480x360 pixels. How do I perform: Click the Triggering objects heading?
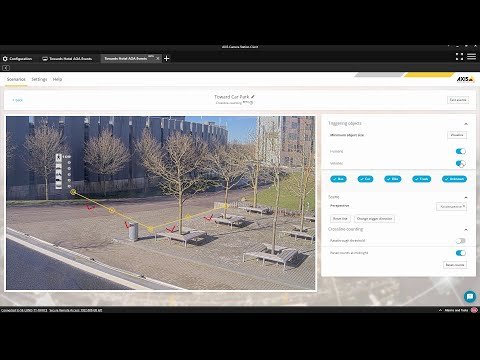click(x=345, y=123)
